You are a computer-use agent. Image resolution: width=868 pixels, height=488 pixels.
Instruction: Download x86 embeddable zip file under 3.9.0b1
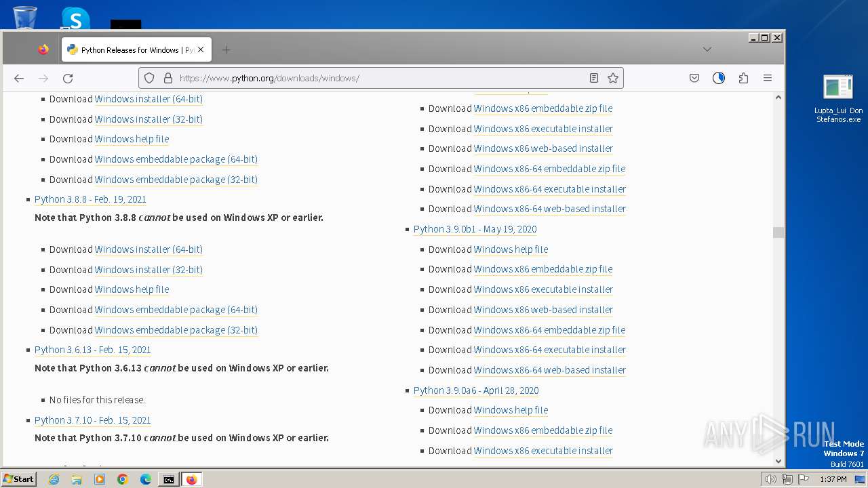[543, 269]
